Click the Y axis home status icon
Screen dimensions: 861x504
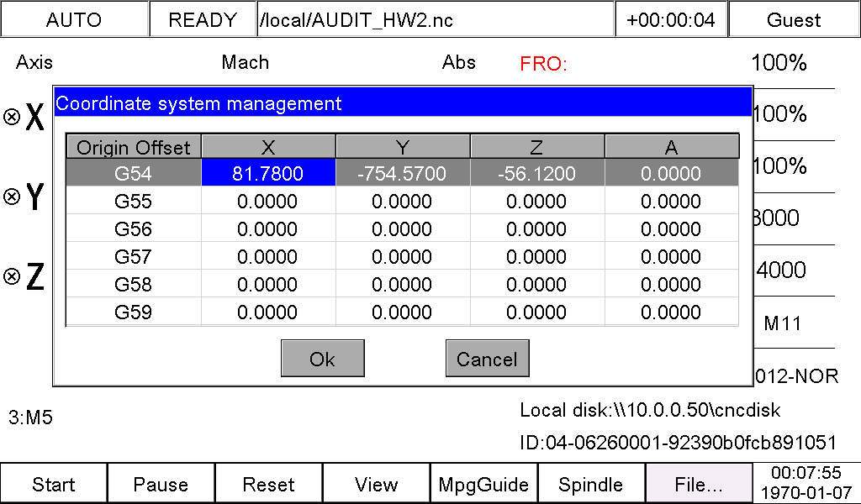[12, 197]
